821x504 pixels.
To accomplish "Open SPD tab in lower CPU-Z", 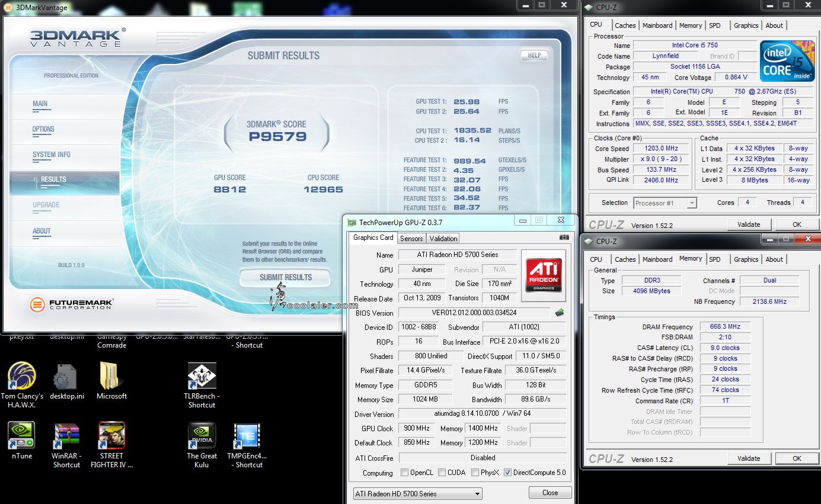I will pyautogui.click(x=715, y=259).
